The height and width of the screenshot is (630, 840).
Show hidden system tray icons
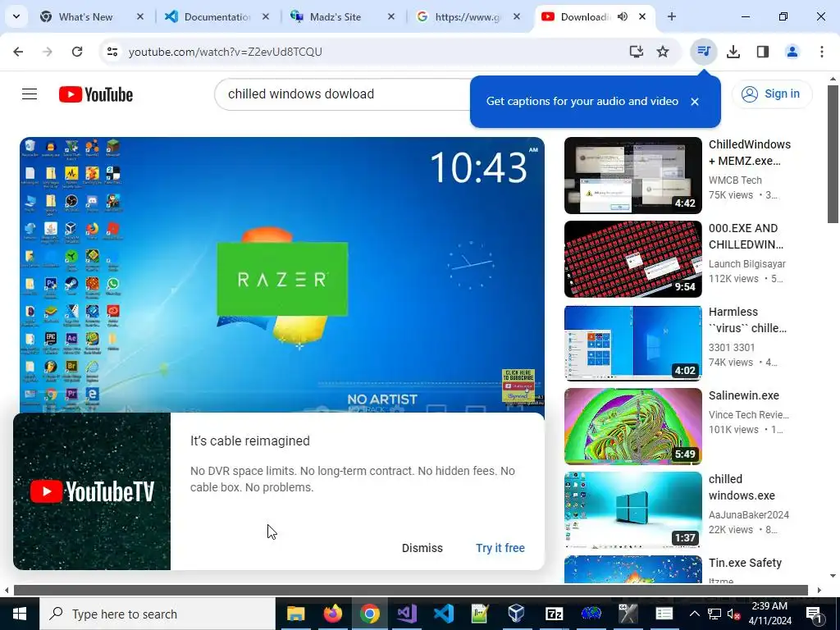tap(694, 614)
